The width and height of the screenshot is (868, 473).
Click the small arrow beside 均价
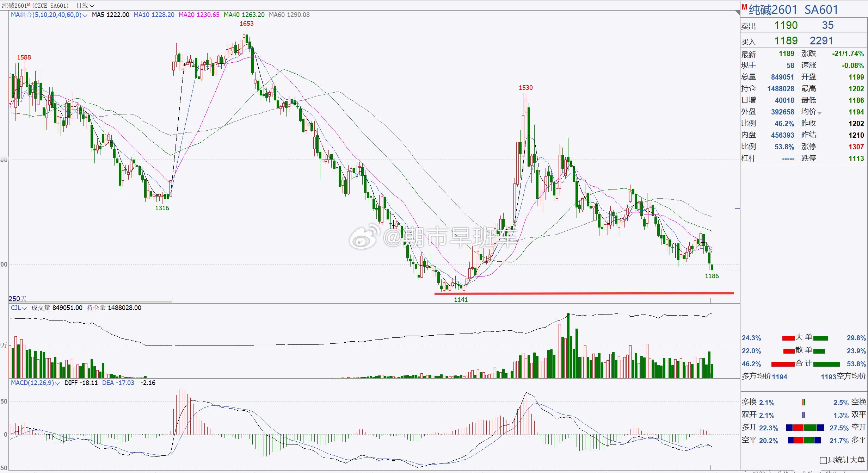point(819,113)
